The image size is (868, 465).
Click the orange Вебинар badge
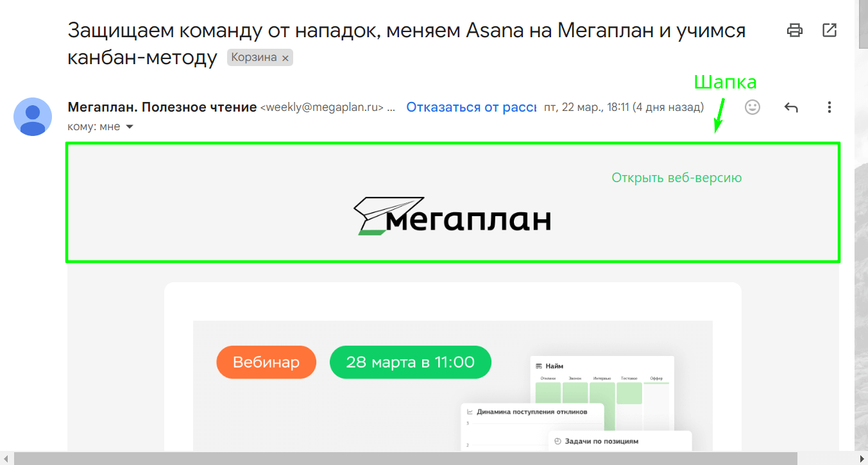point(266,362)
